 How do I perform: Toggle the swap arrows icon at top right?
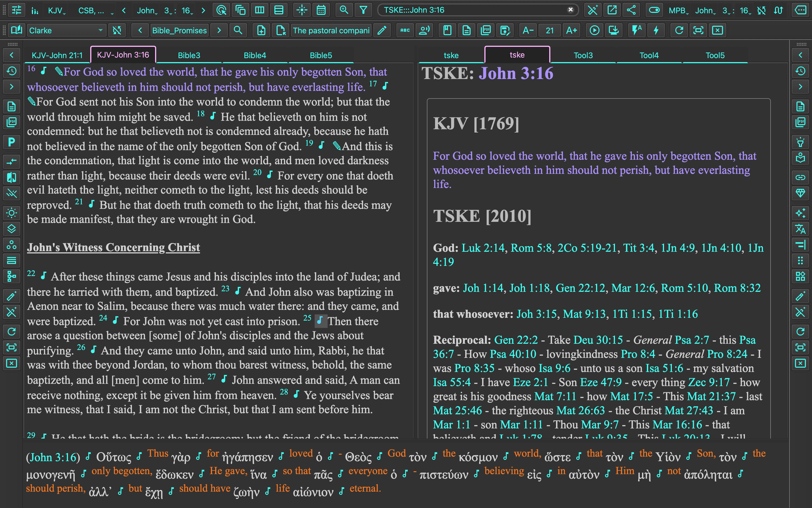pos(778,10)
